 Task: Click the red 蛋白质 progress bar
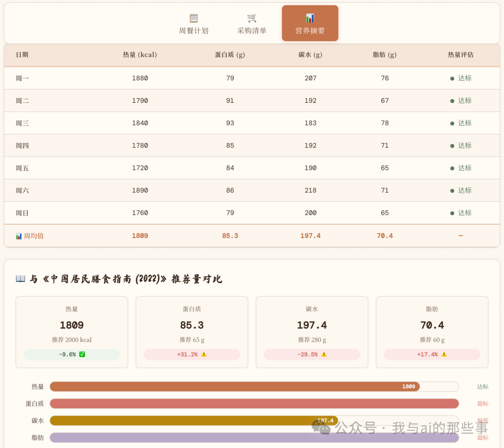pyautogui.click(x=254, y=404)
